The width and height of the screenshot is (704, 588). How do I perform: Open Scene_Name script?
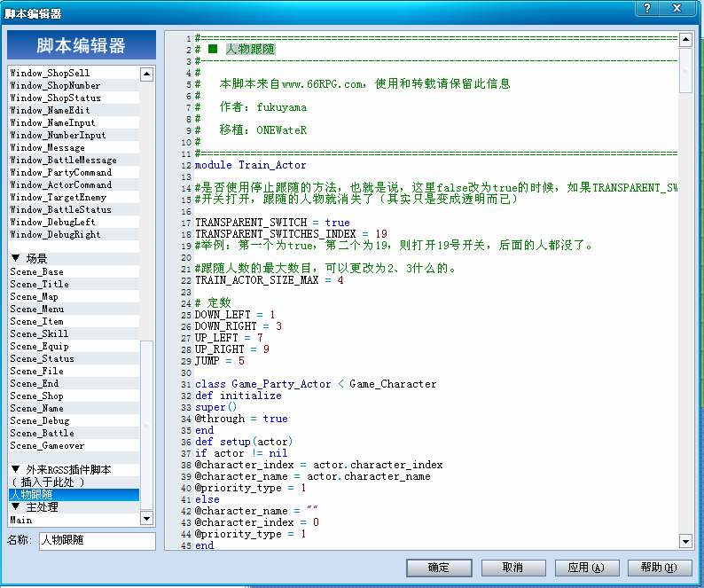(x=74, y=408)
